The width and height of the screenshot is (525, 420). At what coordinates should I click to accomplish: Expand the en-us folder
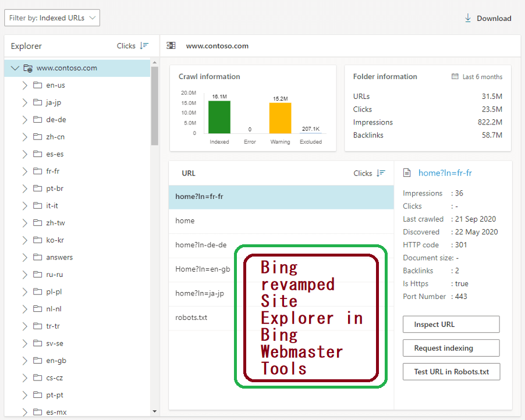25,86
